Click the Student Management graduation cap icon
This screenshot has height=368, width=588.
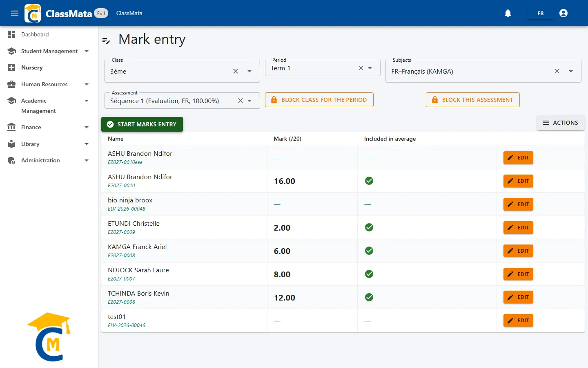coord(11,51)
